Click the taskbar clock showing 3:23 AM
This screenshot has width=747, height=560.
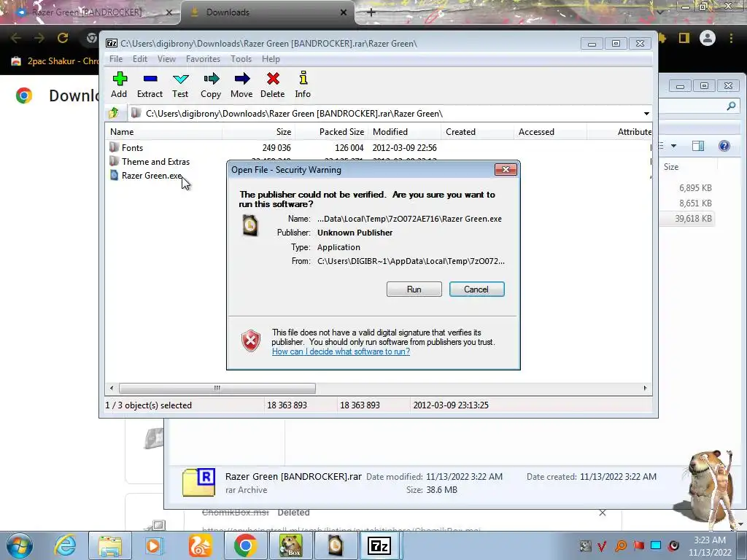709,546
